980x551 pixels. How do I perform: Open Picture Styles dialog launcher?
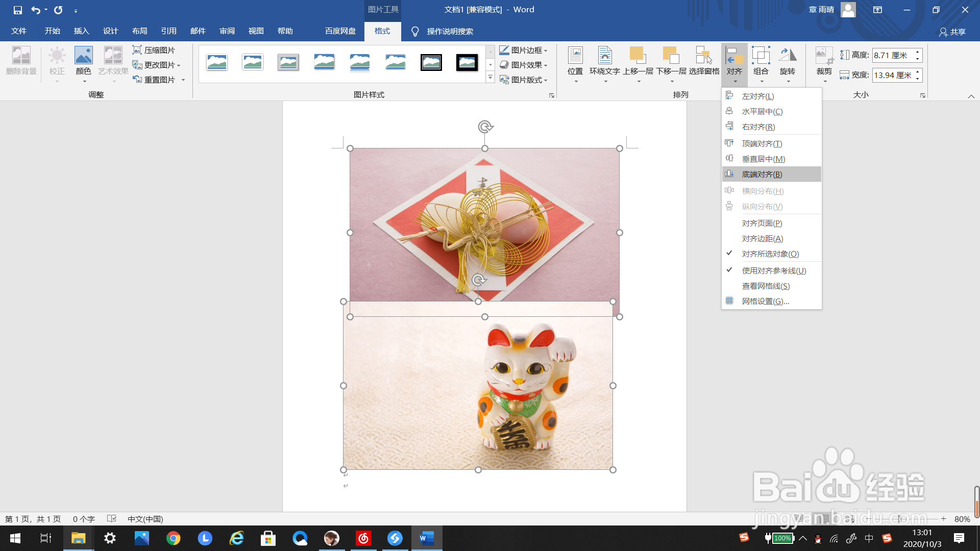pyautogui.click(x=551, y=95)
